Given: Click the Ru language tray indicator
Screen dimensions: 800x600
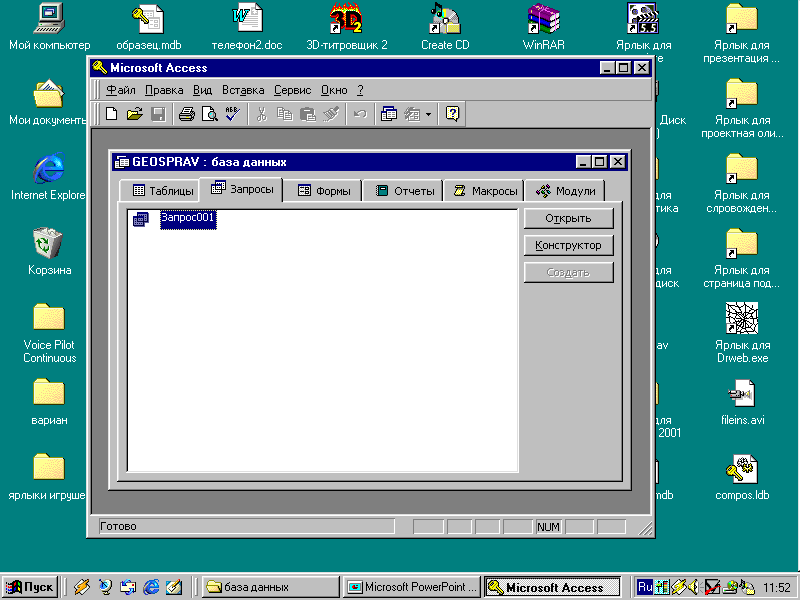Looking at the screenshot, I should pyautogui.click(x=645, y=587).
